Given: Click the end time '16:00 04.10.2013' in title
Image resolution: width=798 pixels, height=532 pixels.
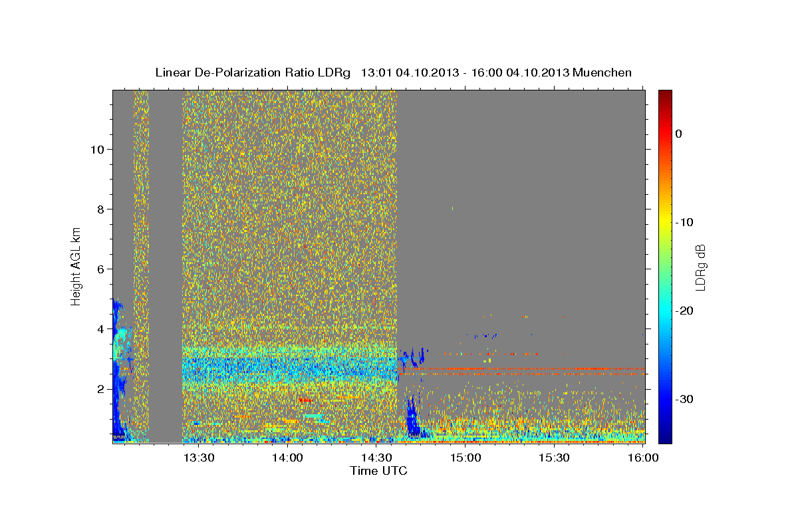Looking at the screenshot, I should coord(520,72).
